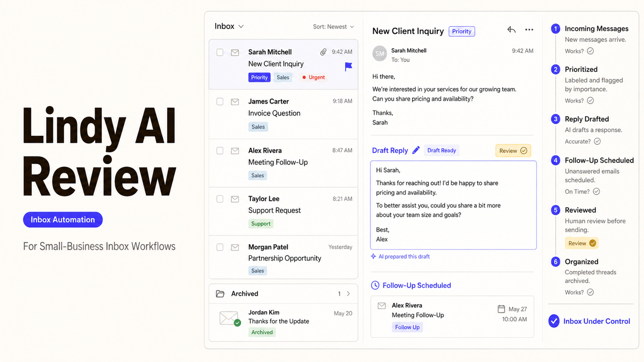Click the Priority badge beside email title
The image size is (644, 362).
(462, 31)
